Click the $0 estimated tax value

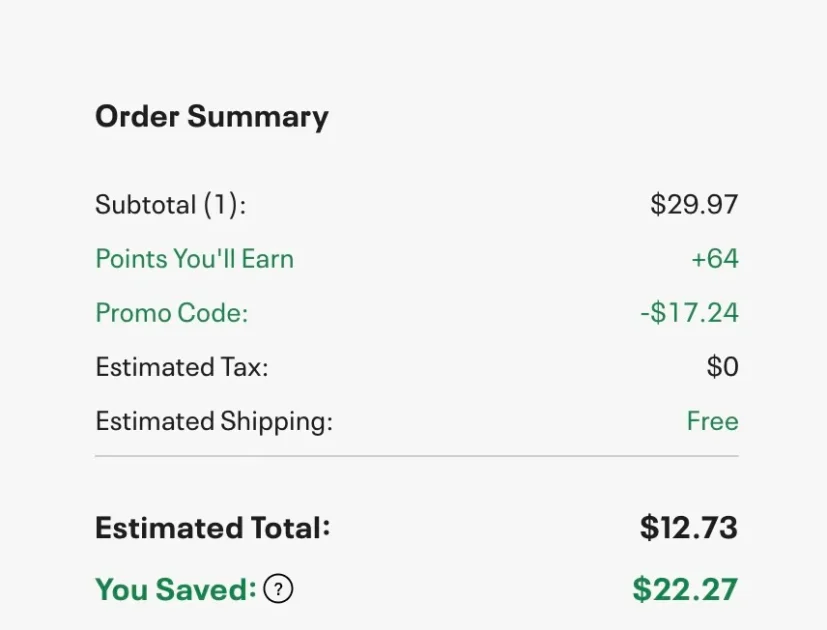tap(722, 367)
